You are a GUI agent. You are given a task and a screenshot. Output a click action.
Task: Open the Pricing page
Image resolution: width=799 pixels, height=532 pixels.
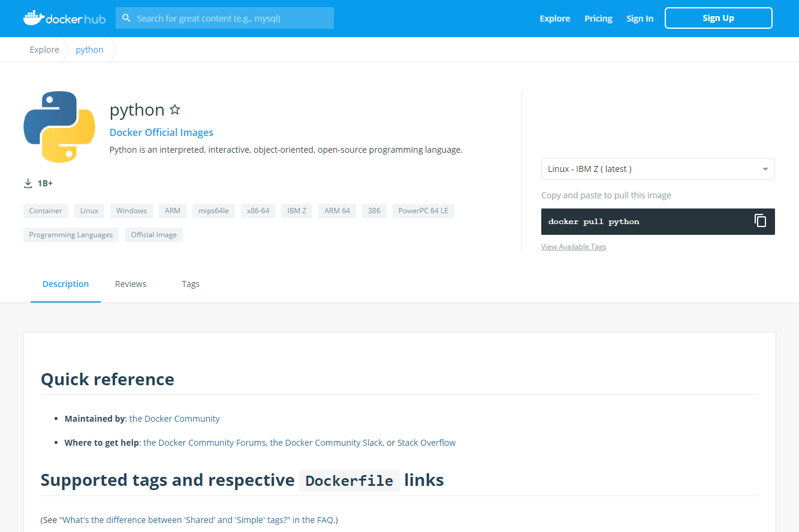(598, 19)
